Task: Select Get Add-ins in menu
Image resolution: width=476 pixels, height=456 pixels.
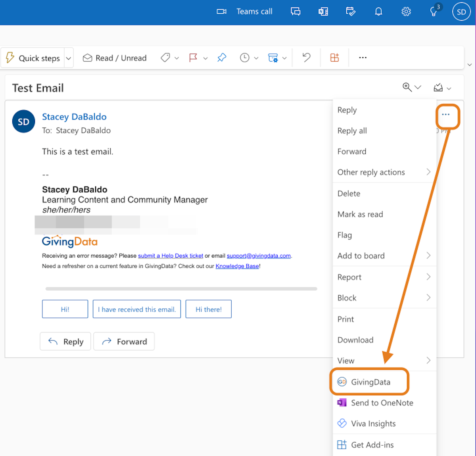Action: 384,445
